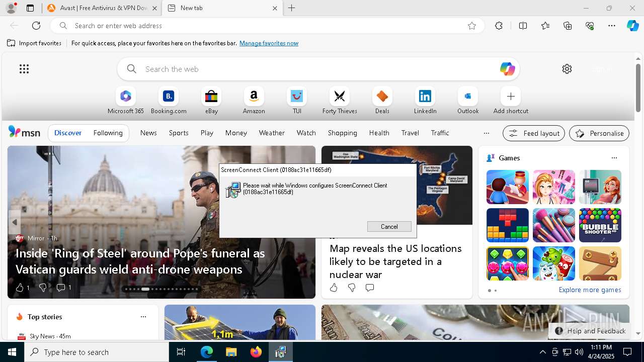The height and width of the screenshot is (362, 644).
Task: Open Help and Feedback button
Action: [590, 331]
